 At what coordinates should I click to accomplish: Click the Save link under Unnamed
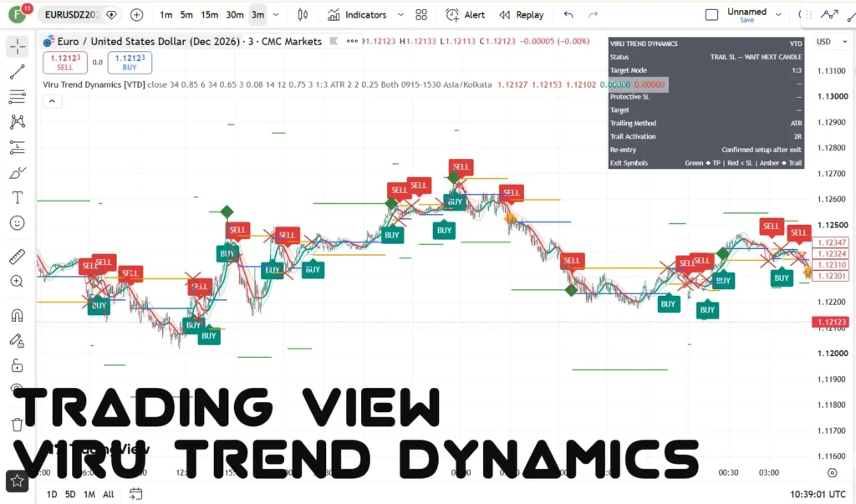click(x=746, y=20)
